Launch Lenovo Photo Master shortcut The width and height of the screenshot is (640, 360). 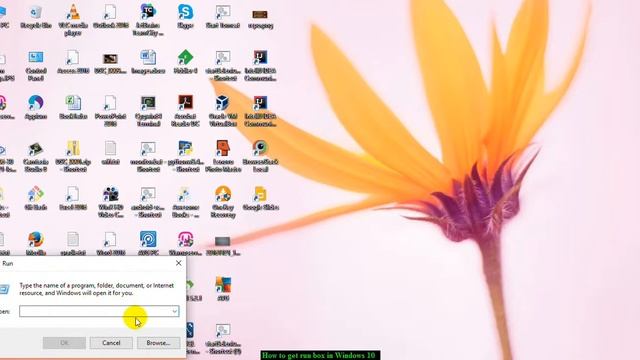click(x=222, y=149)
